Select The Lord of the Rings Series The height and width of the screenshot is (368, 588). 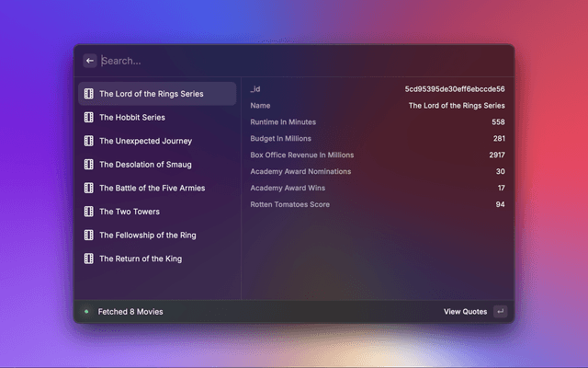point(152,94)
